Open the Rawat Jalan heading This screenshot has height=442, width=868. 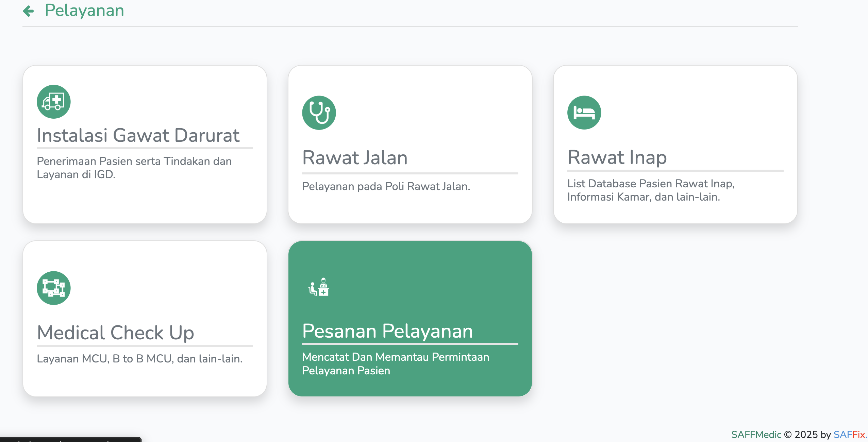click(355, 158)
